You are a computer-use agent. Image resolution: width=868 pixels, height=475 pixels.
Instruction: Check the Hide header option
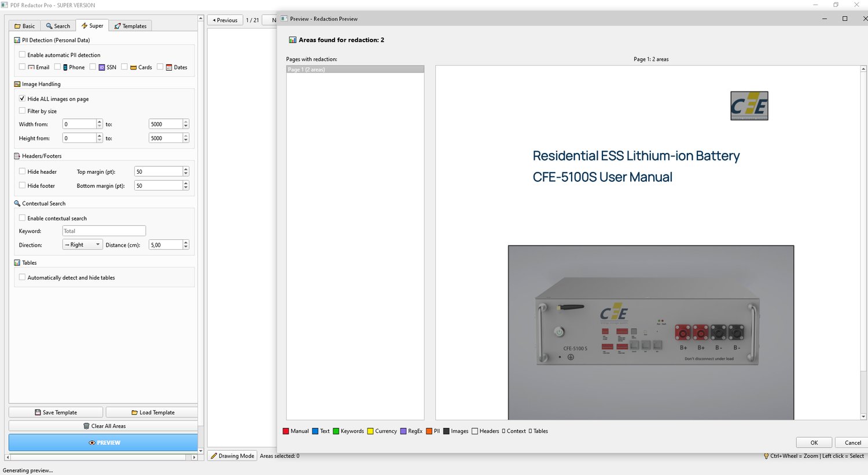(x=22, y=171)
